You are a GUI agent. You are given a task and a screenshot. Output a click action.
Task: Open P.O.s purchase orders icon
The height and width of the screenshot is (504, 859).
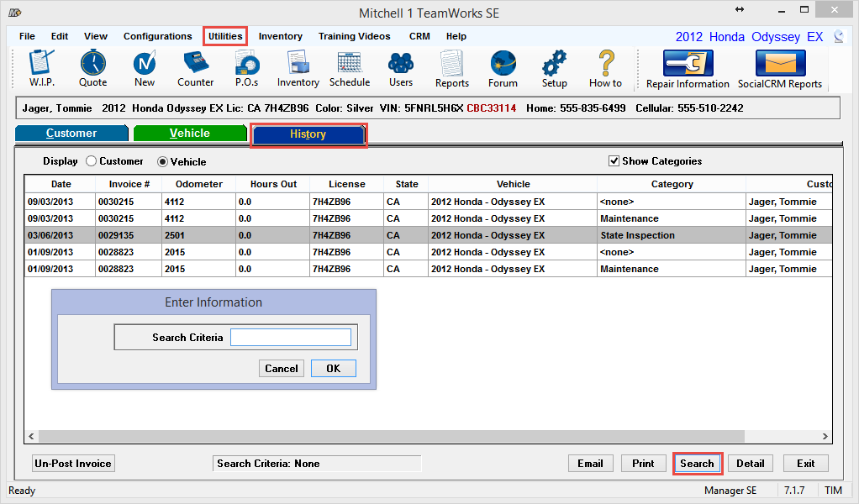tap(246, 68)
